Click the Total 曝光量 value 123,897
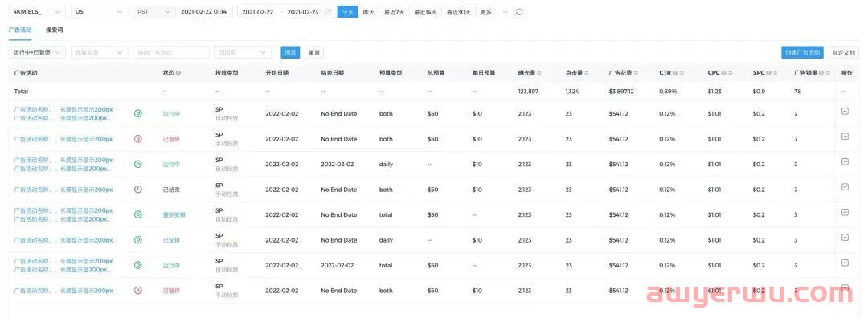Viewport: 868px width, 318px height. (x=527, y=92)
